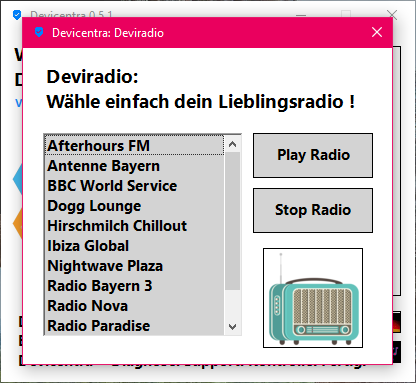The width and height of the screenshot is (416, 383).
Task: Close the Deviradio dialog
Action: pos(377,32)
